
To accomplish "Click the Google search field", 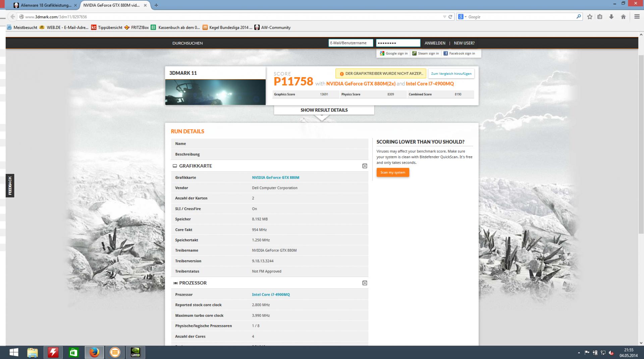I will (x=521, y=17).
